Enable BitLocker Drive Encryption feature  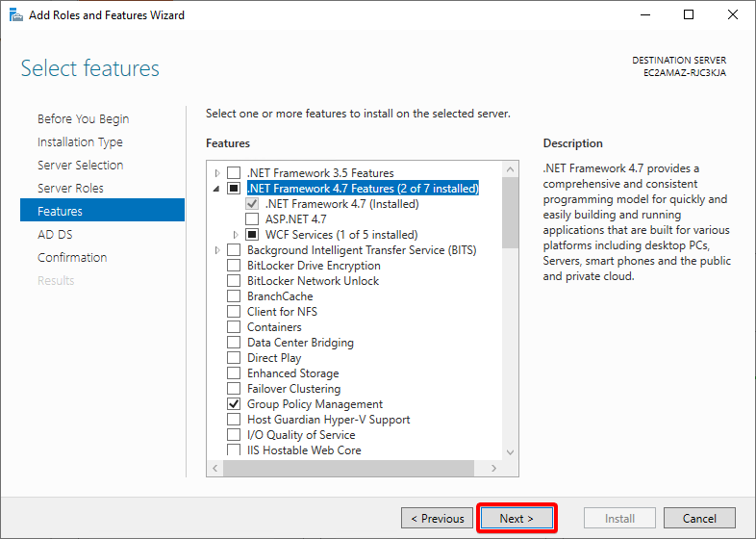click(234, 266)
